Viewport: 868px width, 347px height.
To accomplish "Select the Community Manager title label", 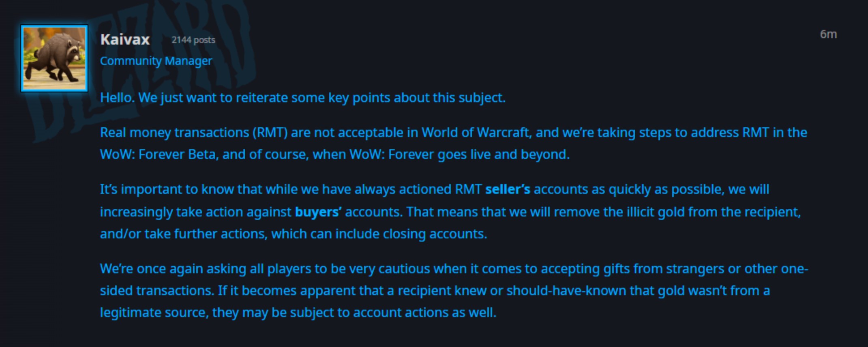I will tap(156, 61).
